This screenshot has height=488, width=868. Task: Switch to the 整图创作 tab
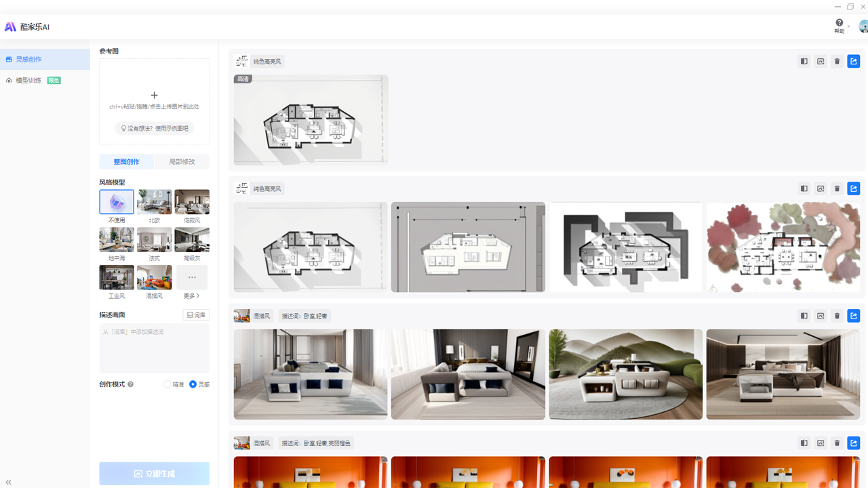(x=126, y=162)
